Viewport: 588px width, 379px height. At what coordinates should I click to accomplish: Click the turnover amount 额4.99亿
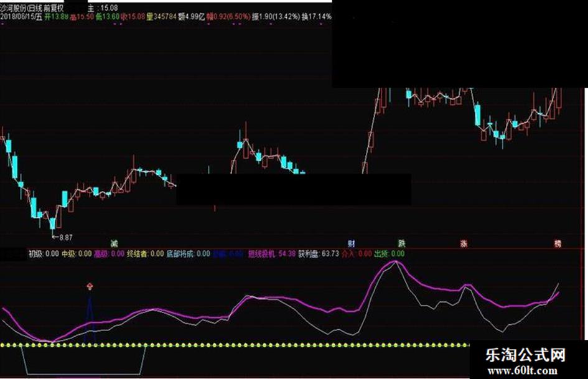coord(191,17)
